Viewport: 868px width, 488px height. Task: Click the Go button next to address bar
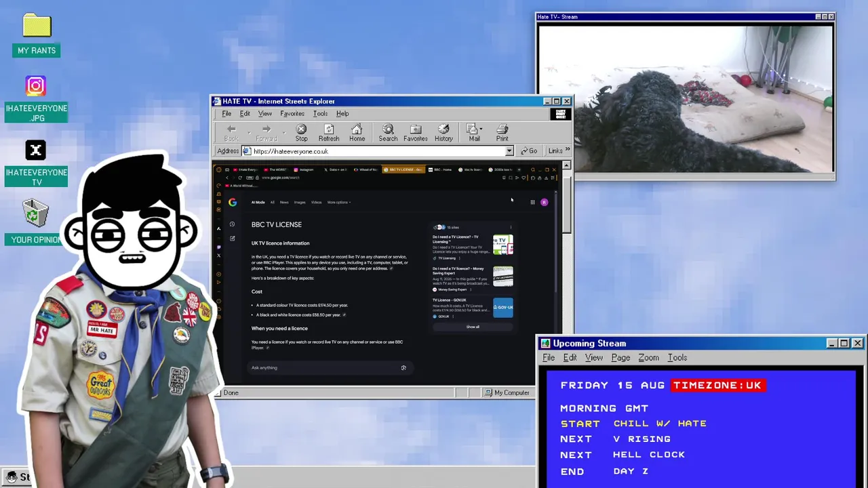(x=529, y=151)
